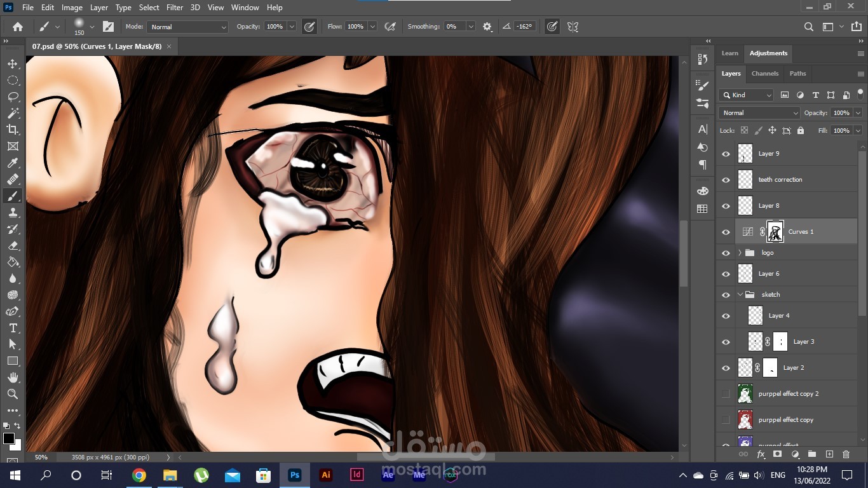This screenshot has height=488, width=868.
Task: Hide Curves 1 layer eye
Action: pyautogui.click(x=726, y=232)
